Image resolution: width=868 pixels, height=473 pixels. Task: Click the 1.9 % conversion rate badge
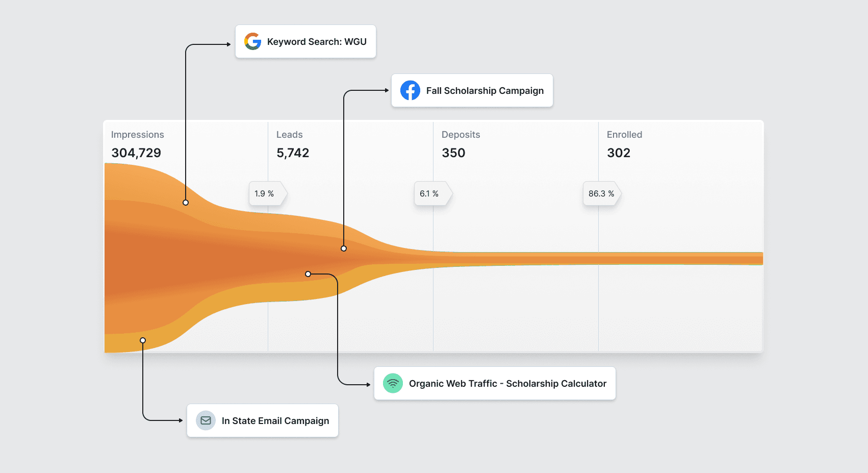[268, 194]
